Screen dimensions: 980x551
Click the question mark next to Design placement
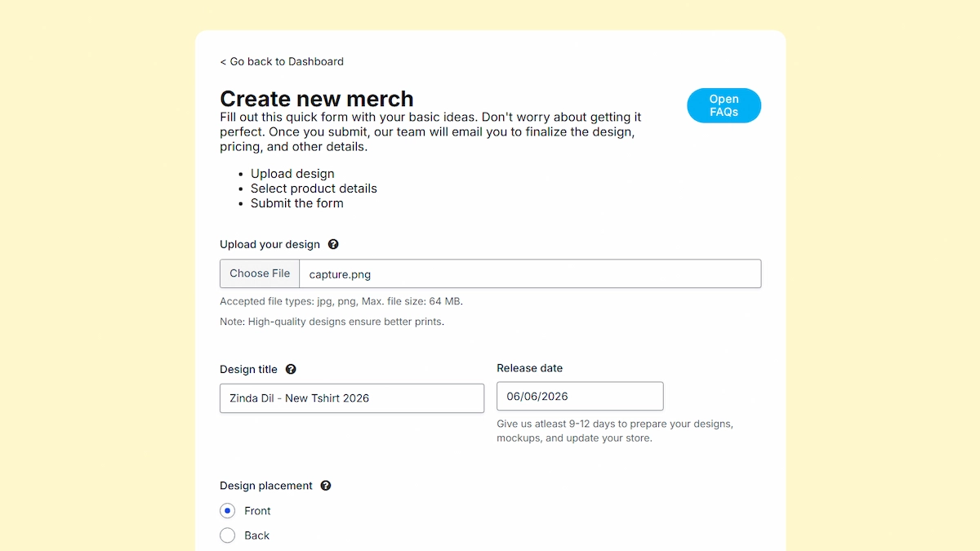click(326, 486)
